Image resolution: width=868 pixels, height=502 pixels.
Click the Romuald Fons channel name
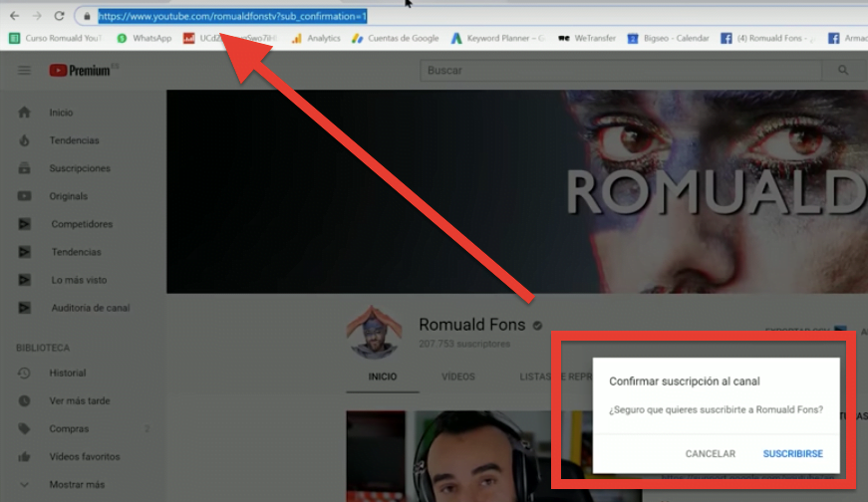coord(472,325)
